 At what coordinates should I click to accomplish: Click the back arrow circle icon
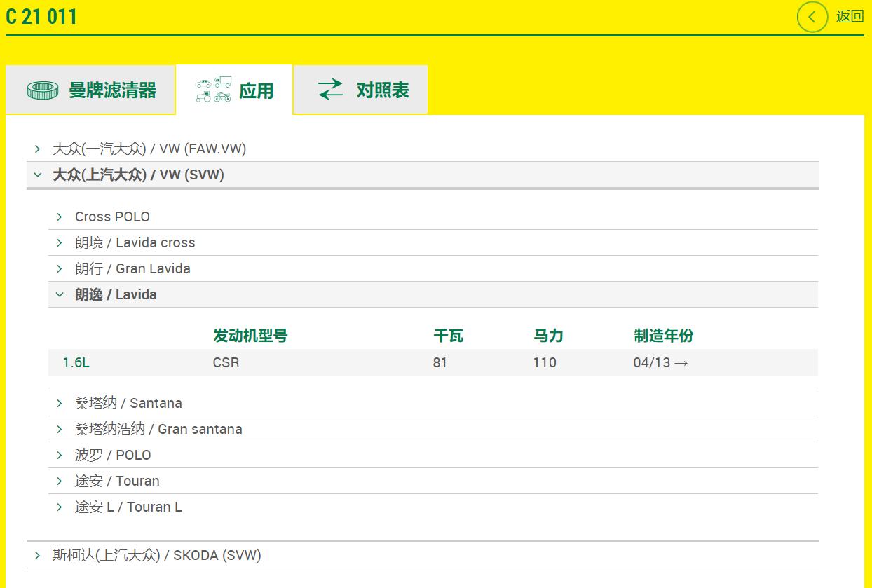point(812,17)
